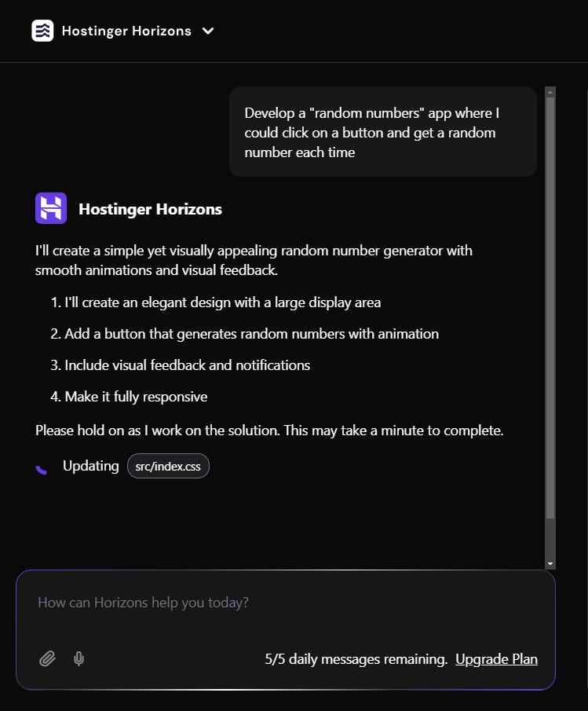
Task: Click the "5/5 daily messages remaining" counter
Action: point(356,659)
